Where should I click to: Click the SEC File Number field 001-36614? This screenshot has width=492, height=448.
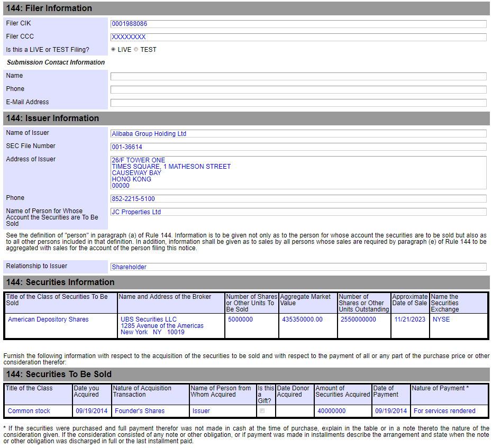pyautogui.click(x=298, y=147)
